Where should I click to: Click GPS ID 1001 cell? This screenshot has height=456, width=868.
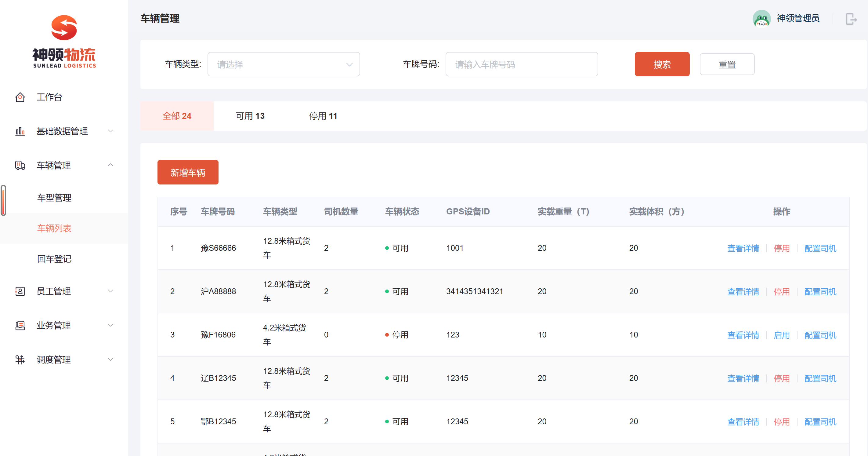click(455, 248)
